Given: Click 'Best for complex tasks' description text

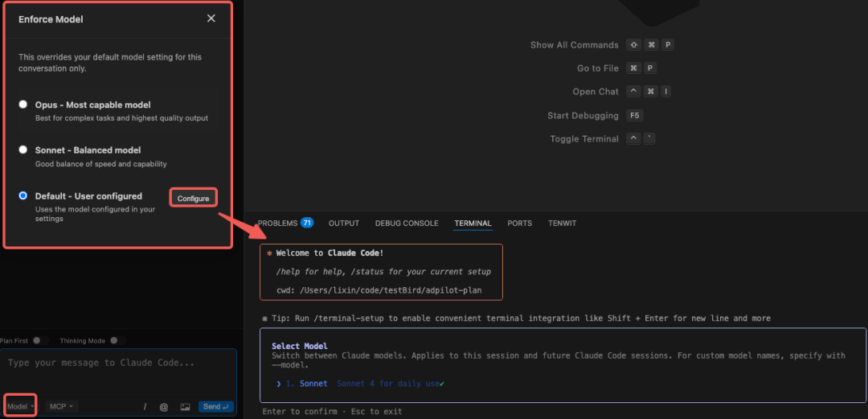Looking at the screenshot, I should (122, 118).
